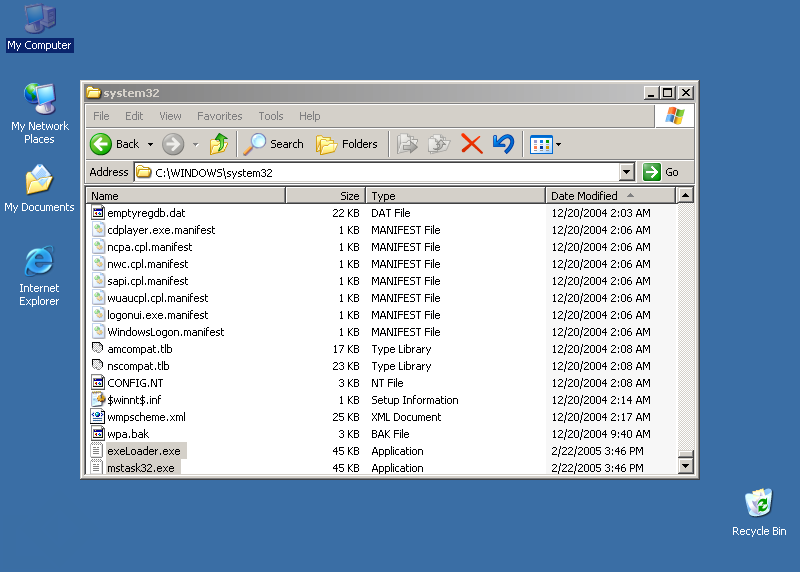The width and height of the screenshot is (800, 572).
Task: Click the emptyregdb.dat file name
Action: tap(146, 213)
